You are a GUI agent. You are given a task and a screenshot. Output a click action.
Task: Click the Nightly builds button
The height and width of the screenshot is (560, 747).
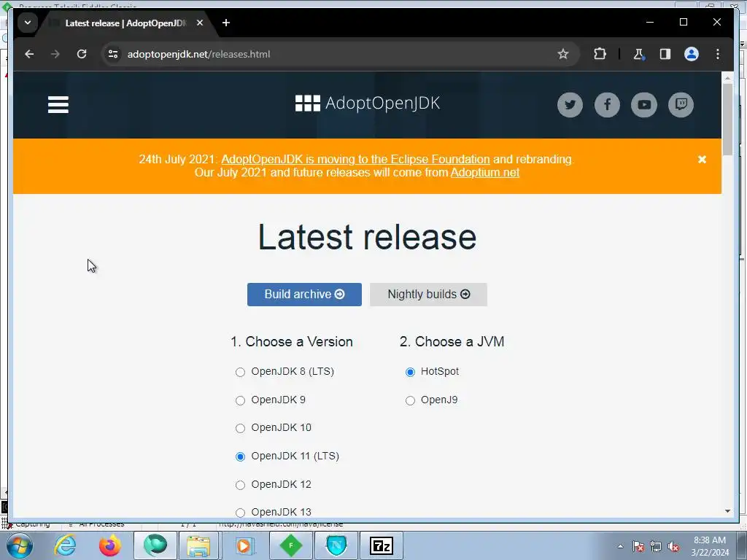pos(428,295)
